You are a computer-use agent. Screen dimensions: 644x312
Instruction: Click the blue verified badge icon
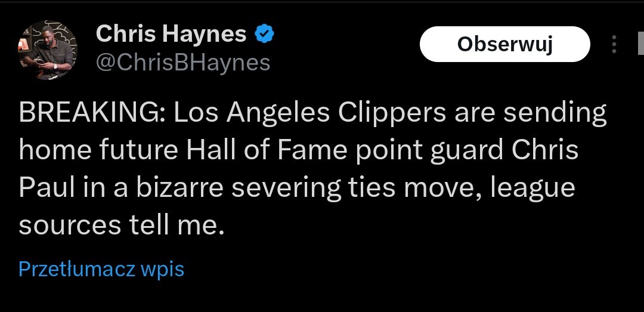pyautogui.click(x=265, y=34)
